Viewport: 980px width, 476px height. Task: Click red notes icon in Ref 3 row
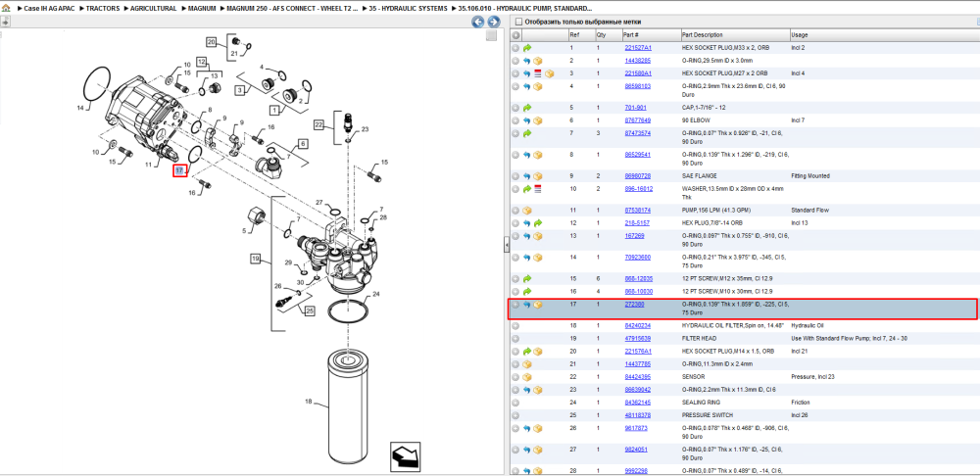pyautogui.click(x=537, y=73)
